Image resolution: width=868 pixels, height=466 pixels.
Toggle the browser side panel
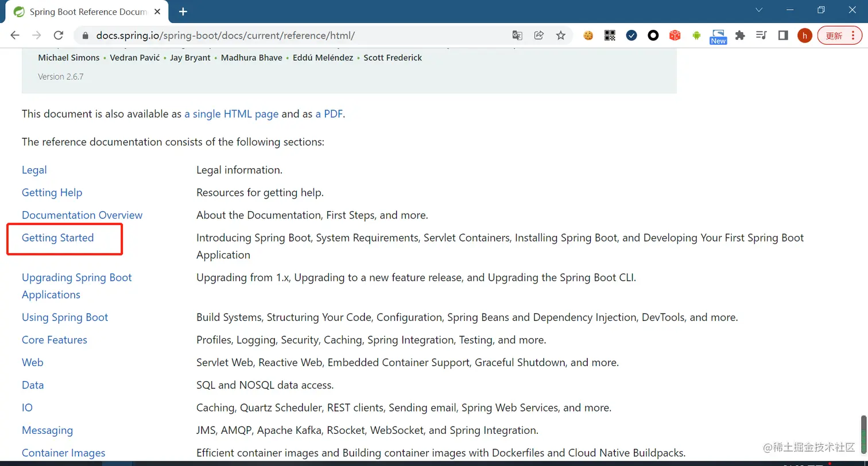click(783, 36)
